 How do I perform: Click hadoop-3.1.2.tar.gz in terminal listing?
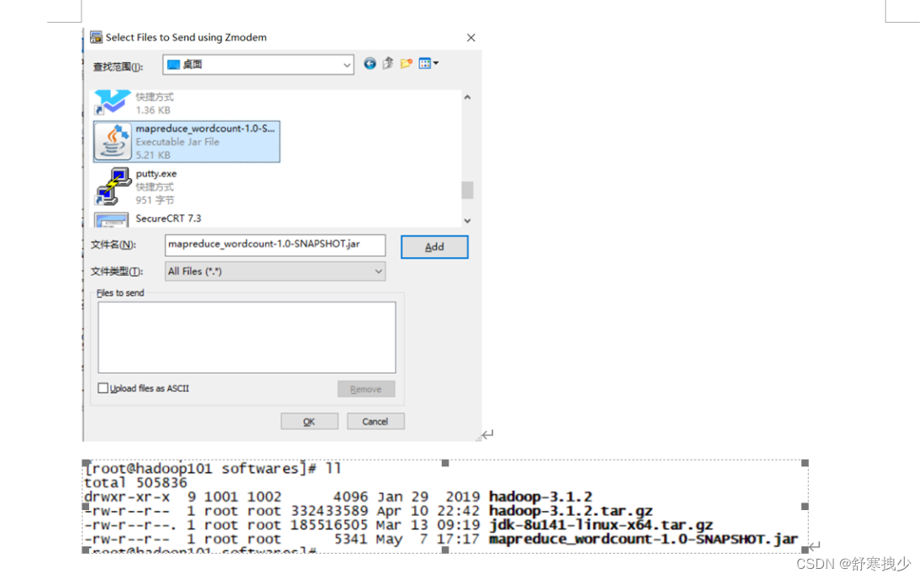(x=570, y=511)
